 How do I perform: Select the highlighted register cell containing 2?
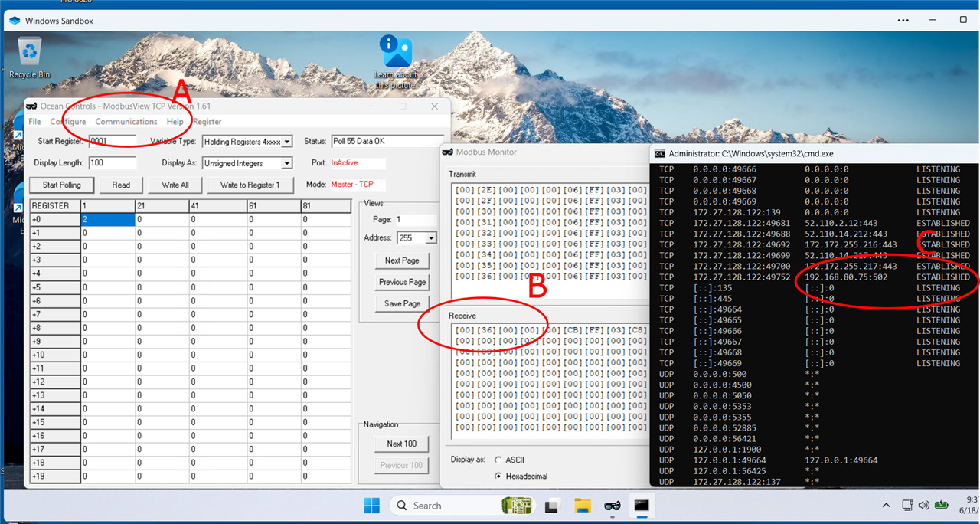(x=107, y=219)
